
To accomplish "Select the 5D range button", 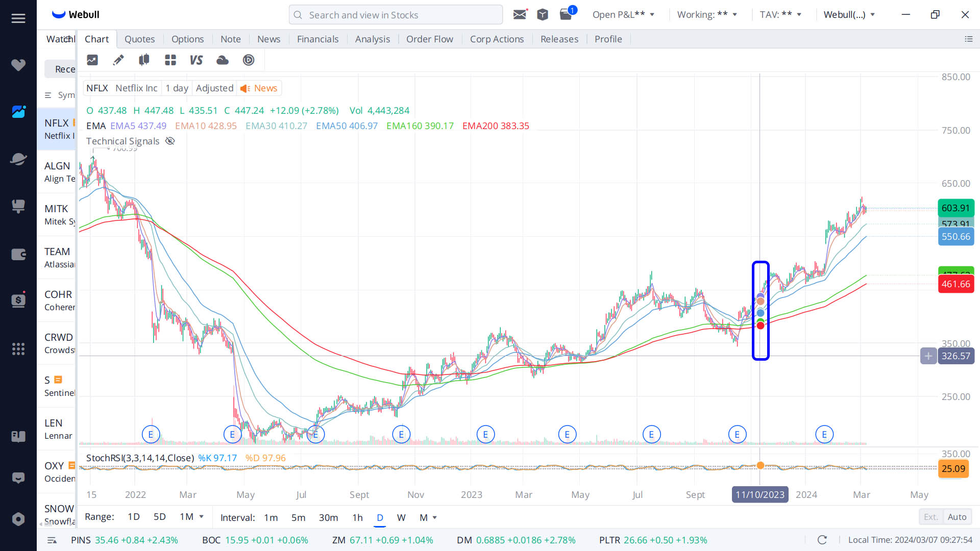I will [x=160, y=517].
